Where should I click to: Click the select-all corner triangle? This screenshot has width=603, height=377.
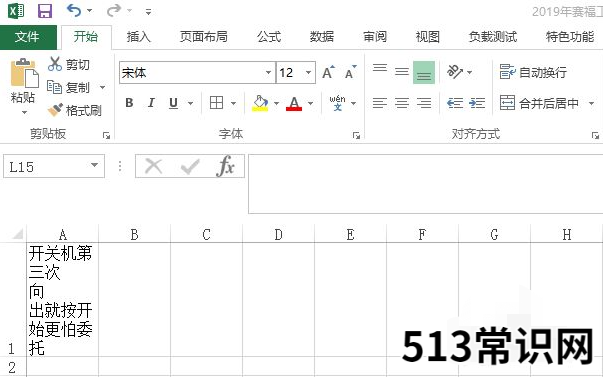coord(17,234)
